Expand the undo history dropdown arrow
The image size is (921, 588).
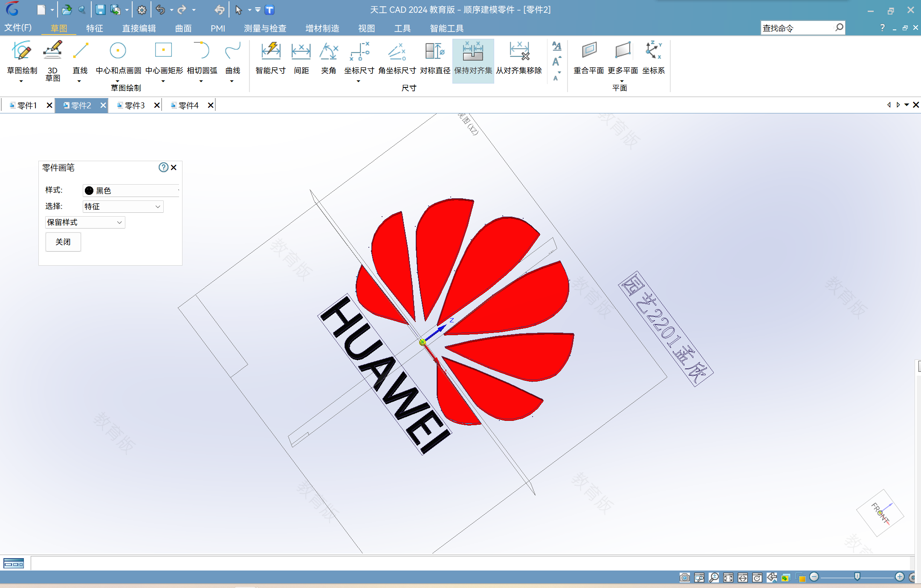click(x=171, y=10)
